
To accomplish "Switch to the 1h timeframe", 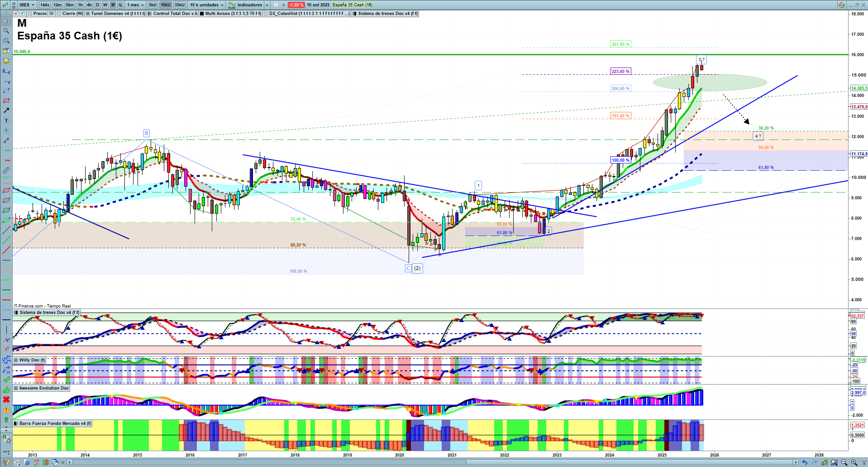I will coord(81,5).
